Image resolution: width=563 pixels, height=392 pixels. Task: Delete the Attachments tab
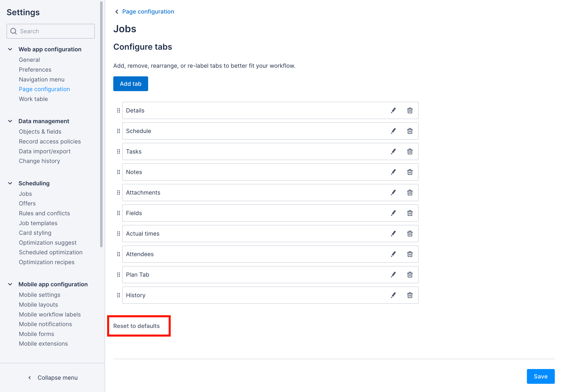[410, 193]
